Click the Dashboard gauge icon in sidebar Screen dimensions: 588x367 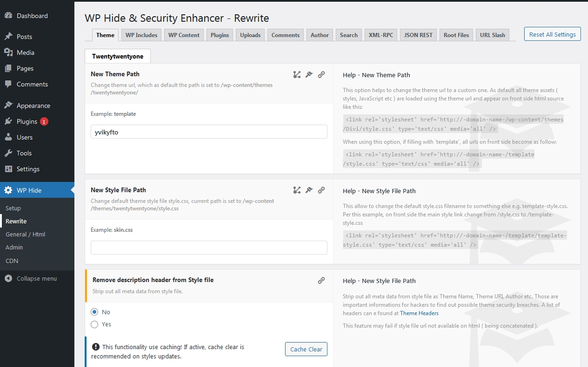point(8,16)
